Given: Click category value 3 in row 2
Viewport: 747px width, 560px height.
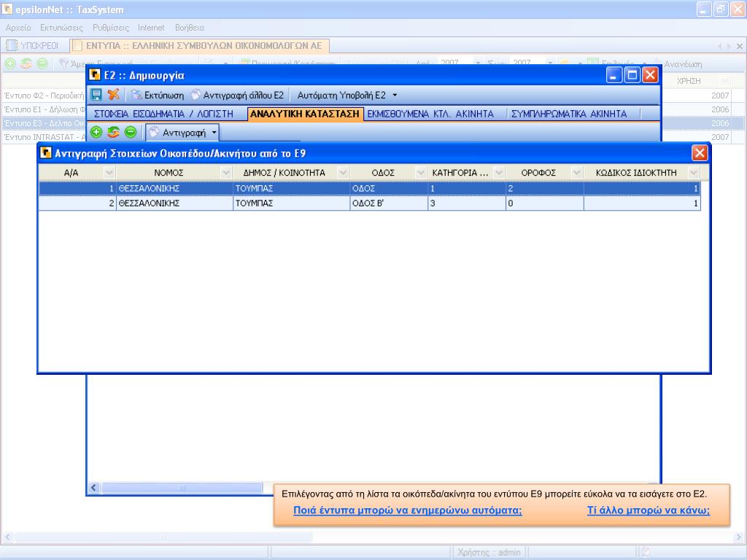Looking at the screenshot, I should click(x=467, y=203).
